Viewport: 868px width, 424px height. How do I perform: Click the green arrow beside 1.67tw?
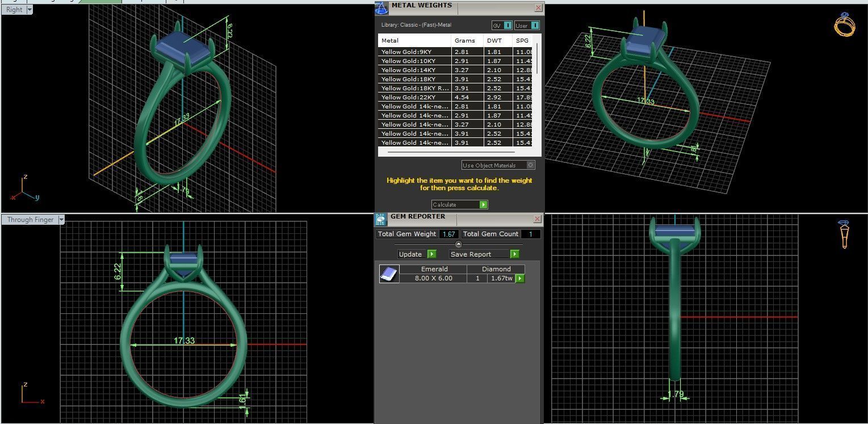(519, 279)
